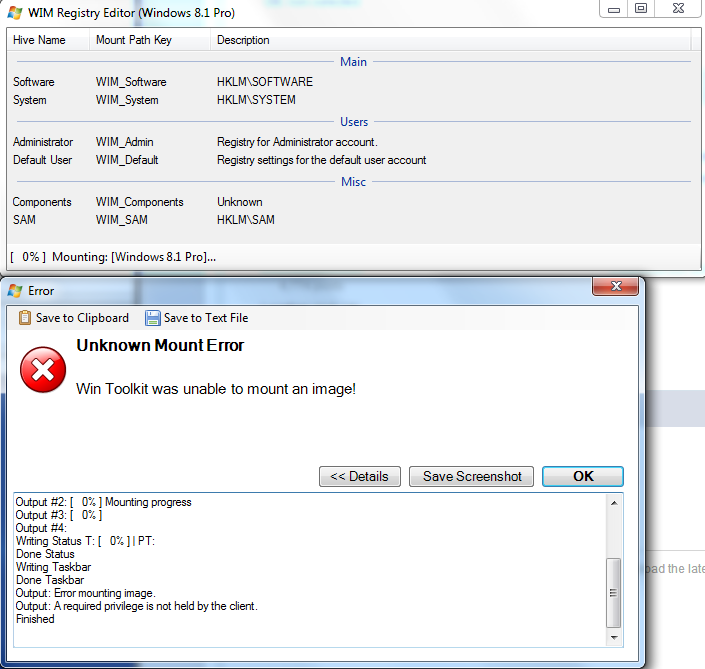This screenshot has height=669, width=705.
Task: Click the details log scrollbar thumb
Action: (614, 593)
